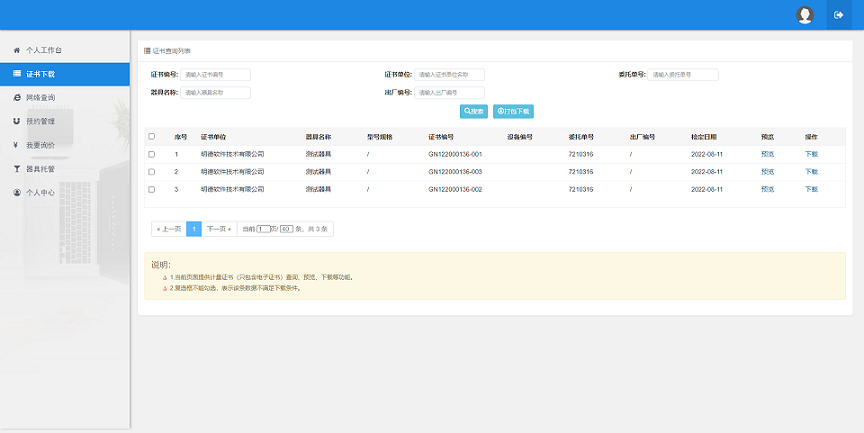This screenshot has height=433, width=864.
Task: Check the checkbox for row 1
Action: click(152, 154)
